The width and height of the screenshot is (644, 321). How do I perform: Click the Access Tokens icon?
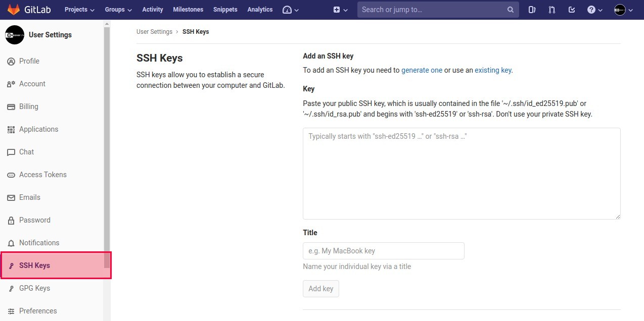point(11,175)
